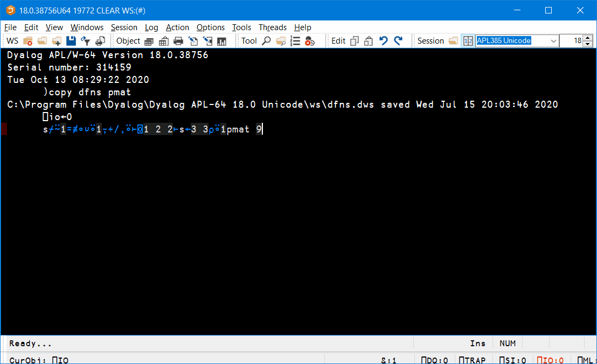This screenshot has width=597, height=364.
Task: Open the Help menu
Action: click(303, 27)
